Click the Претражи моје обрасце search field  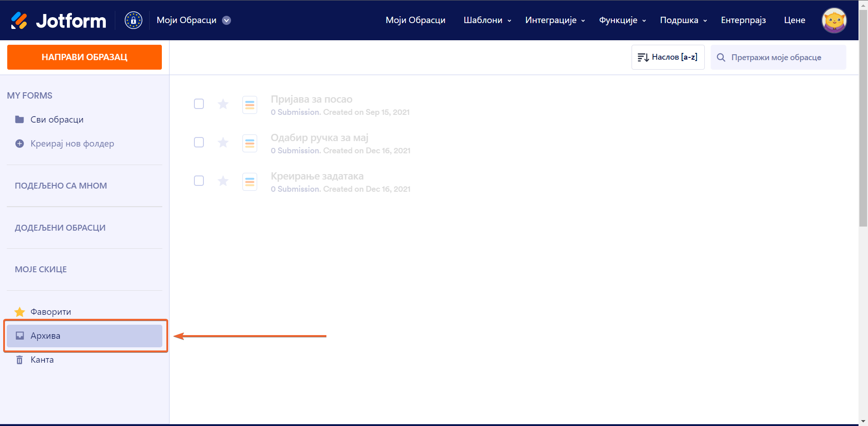[778, 57]
